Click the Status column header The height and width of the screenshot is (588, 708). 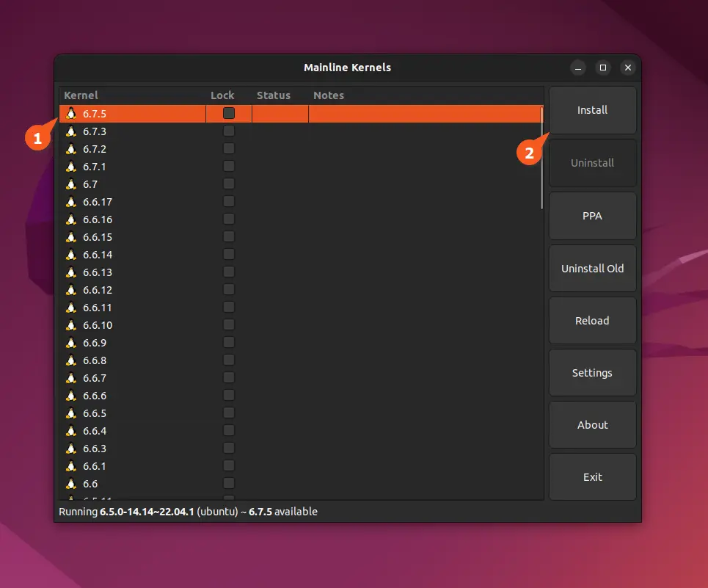274,95
